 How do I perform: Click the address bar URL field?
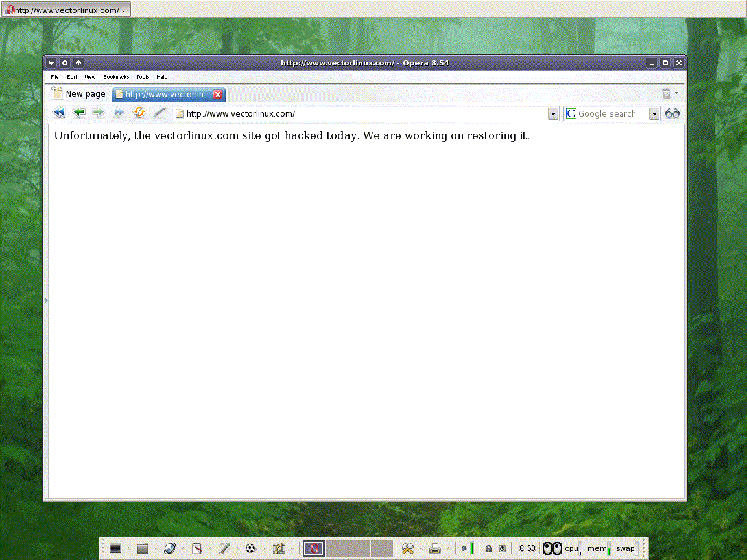point(365,114)
